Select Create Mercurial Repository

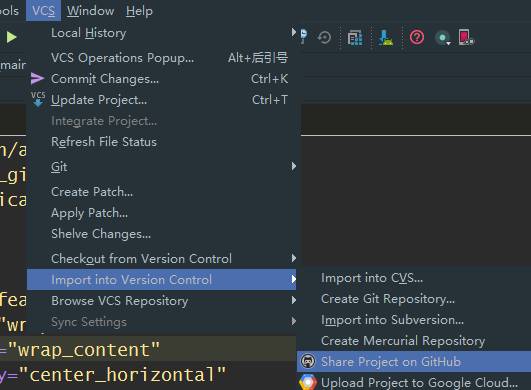(414, 341)
